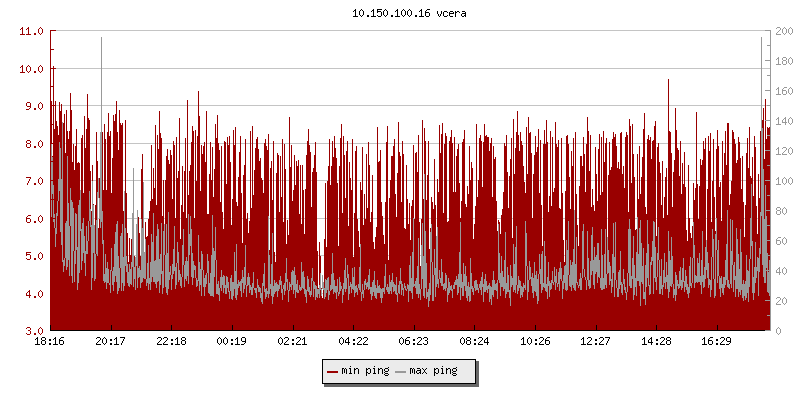
Task: Click the 20:17 time axis label
Action: (x=111, y=341)
